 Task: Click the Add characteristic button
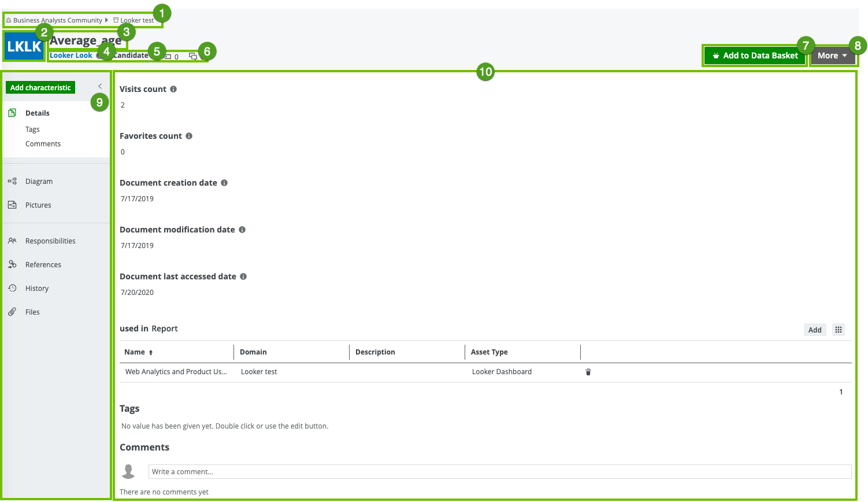click(x=40, y=87)
